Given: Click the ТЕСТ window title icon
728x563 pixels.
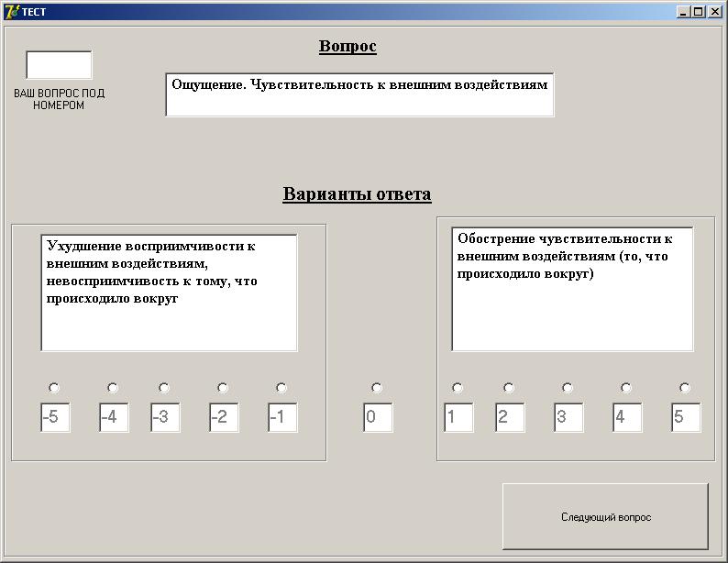Looking at the screenshot, I should click(12, 12).
